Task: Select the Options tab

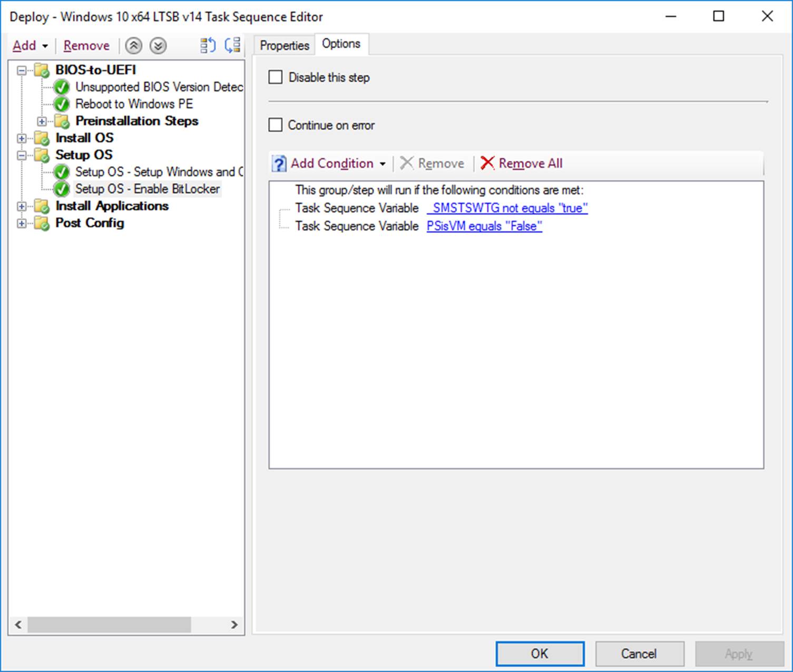Action: [341, 44]
